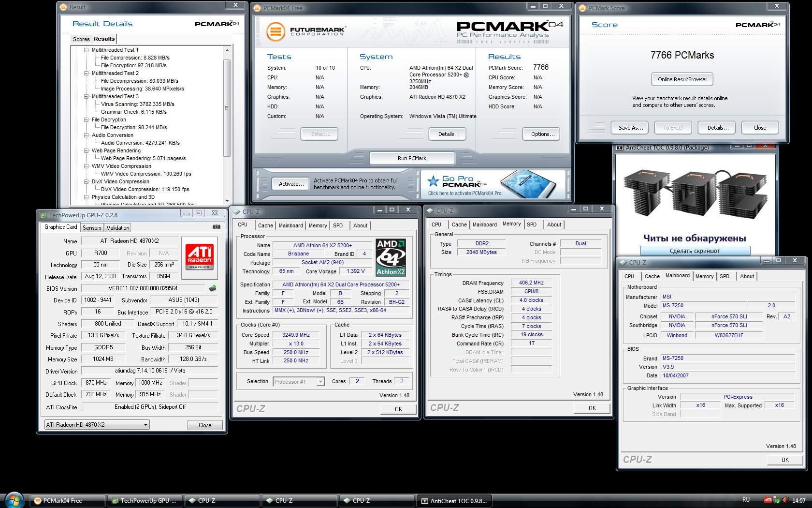Viewport: 812px width, 508px height.
Task: Click OK in the mainboard CPU-Z window
Action: [785, 460]
